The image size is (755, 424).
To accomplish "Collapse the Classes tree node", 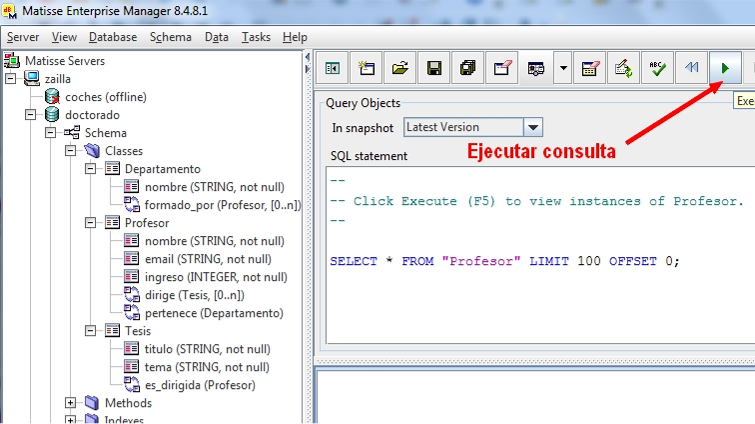I will click(70, 151).
